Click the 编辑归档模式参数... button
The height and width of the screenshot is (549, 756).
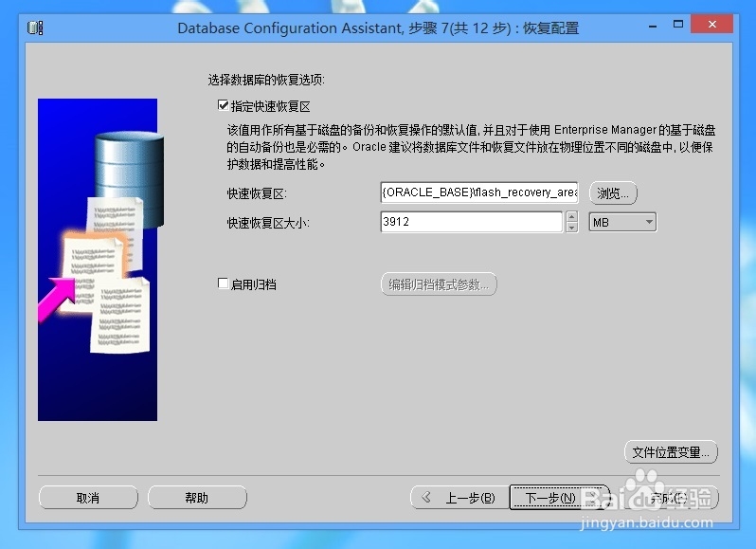pos(439,284)
